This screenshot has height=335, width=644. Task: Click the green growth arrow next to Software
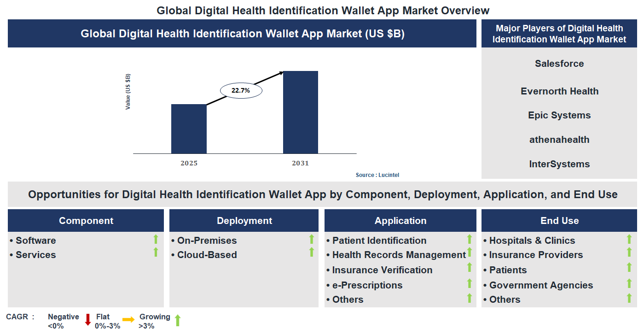click(155, 238)
